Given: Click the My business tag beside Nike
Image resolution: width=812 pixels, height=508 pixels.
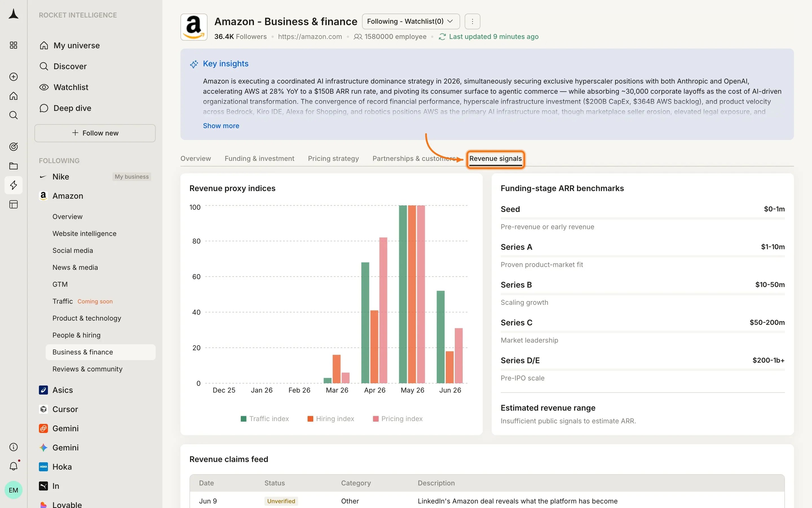Looking at the screenshot, I should [x=132, y=177].
